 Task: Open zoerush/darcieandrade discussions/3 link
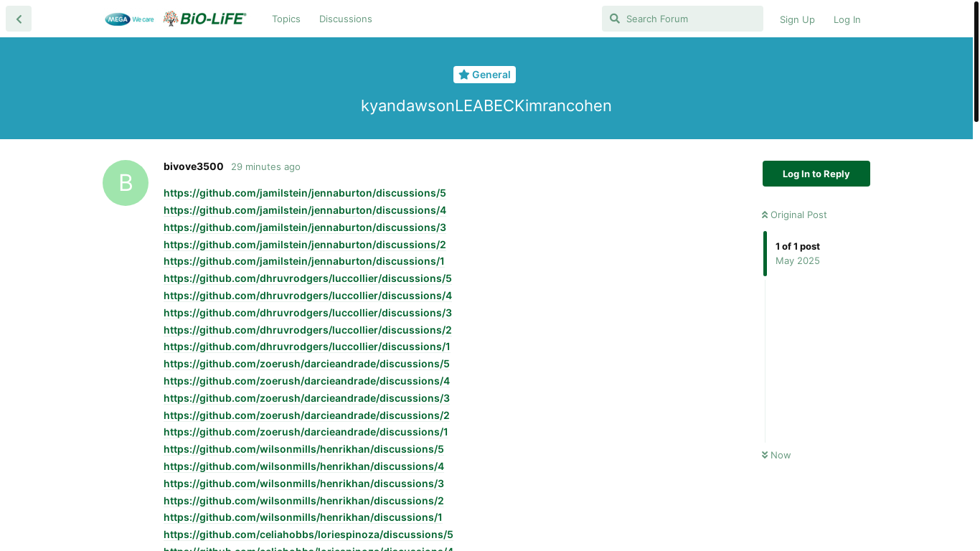coord(306,398)
